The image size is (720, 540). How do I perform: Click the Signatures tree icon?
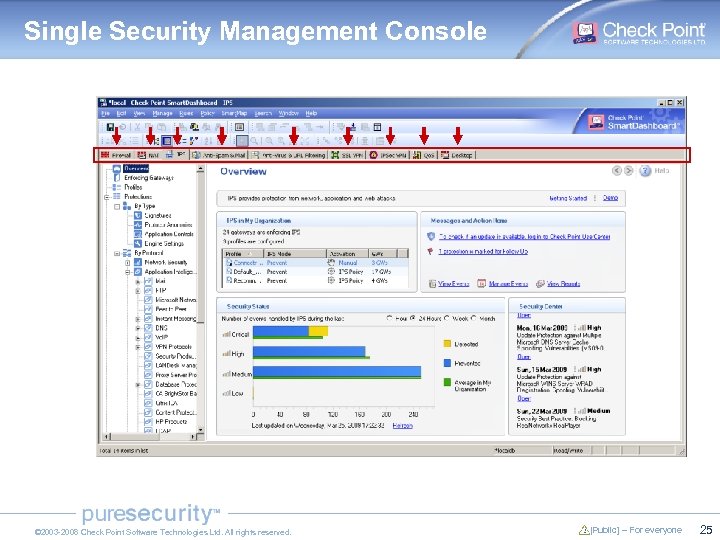pos(138,215)
